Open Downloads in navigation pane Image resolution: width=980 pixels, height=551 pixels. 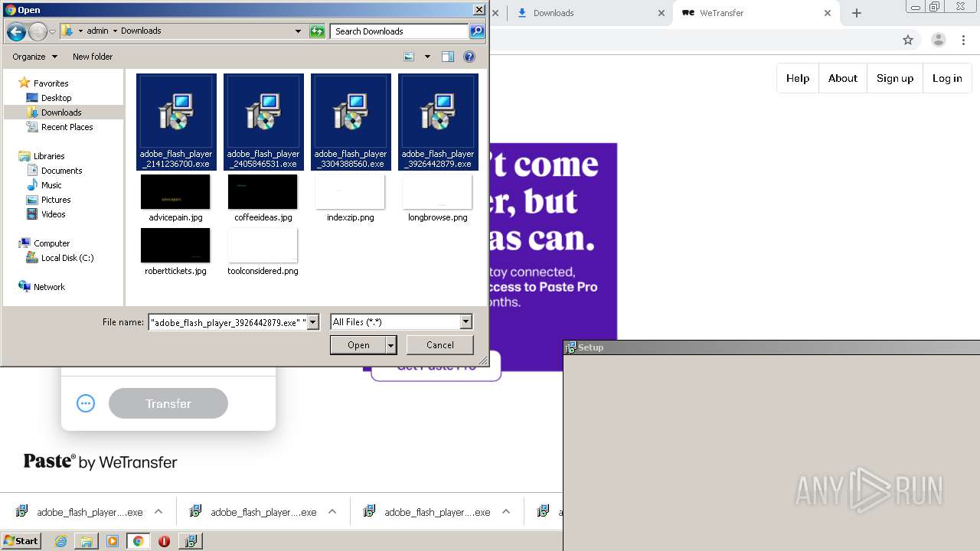(x=61, y=112)
